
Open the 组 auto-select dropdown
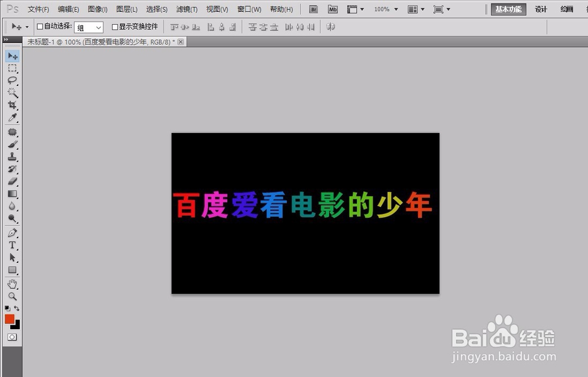pyautogui.click(x=89, y=28)
